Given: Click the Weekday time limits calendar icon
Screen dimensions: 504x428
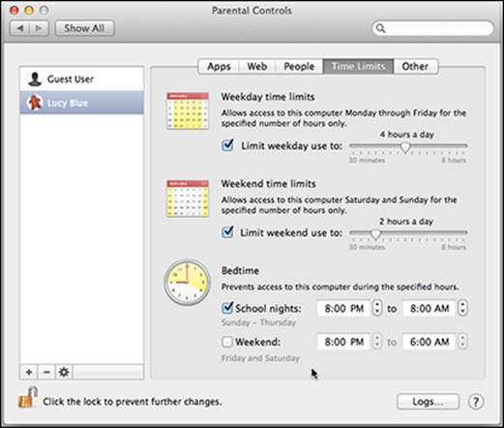Looking at the screenshot, I should tap(188, 111).
